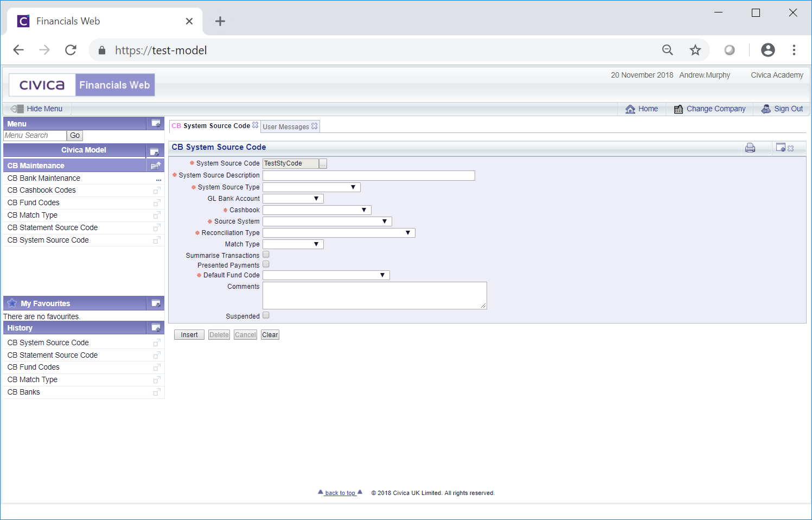Select the Financials Web browser tab
Viewport: 812px width, 520px height.
105,21
